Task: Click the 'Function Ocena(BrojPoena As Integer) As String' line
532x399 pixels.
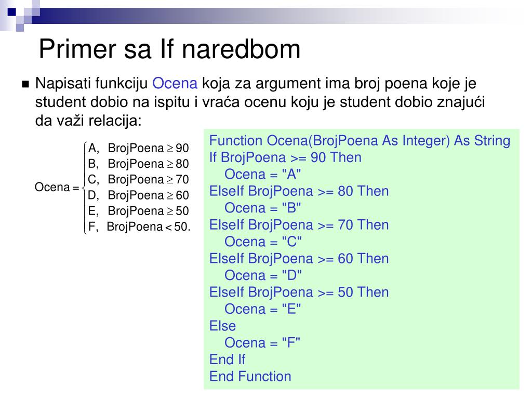Action: click(360, 141)
